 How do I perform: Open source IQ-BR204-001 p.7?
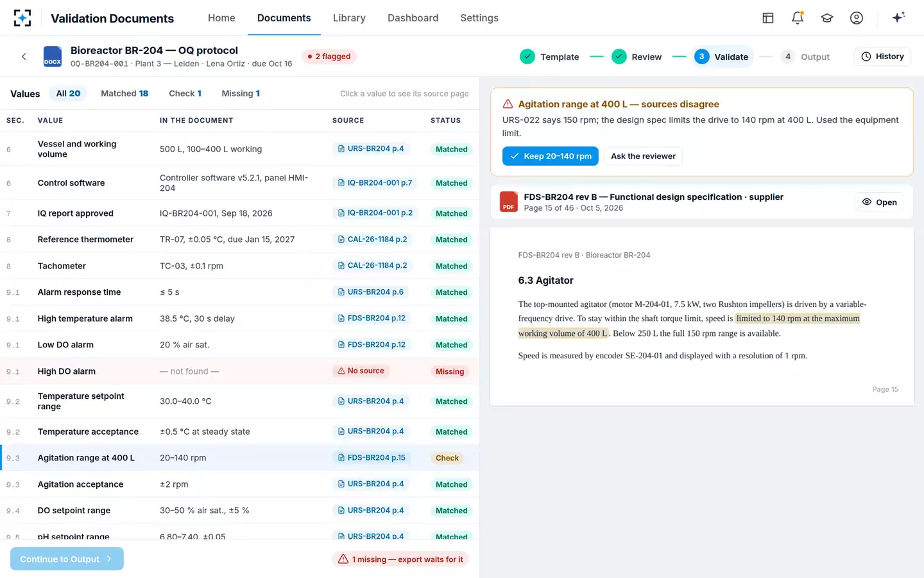pyautogui.click(x=375, y=182)
